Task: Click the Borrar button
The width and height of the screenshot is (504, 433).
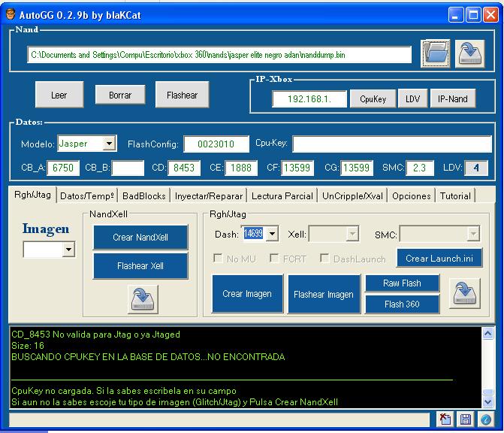Action: pos(120,95)
